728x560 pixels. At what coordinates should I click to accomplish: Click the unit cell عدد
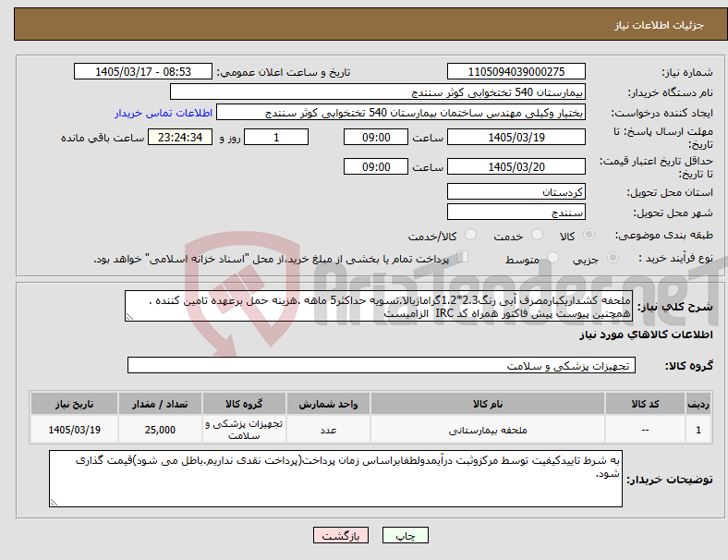coord(328,430)
